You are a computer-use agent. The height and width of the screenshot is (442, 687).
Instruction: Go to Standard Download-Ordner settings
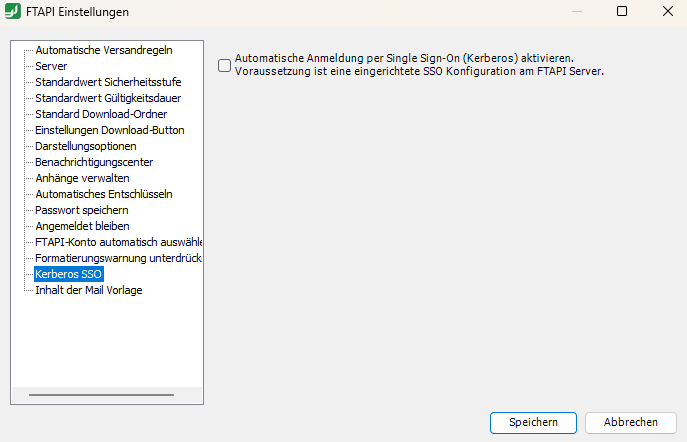pyautogui.click(x=101, y=114)
